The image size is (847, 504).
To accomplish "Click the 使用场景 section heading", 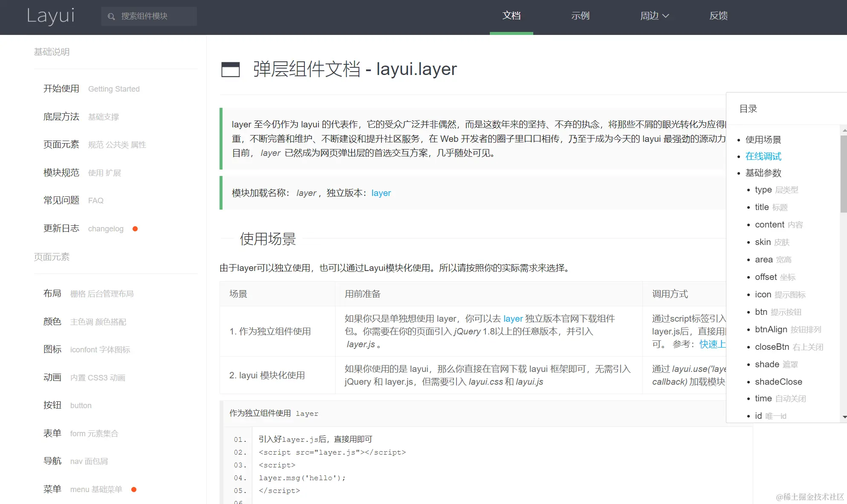I will pyautogui.click(x=268, y=239).
